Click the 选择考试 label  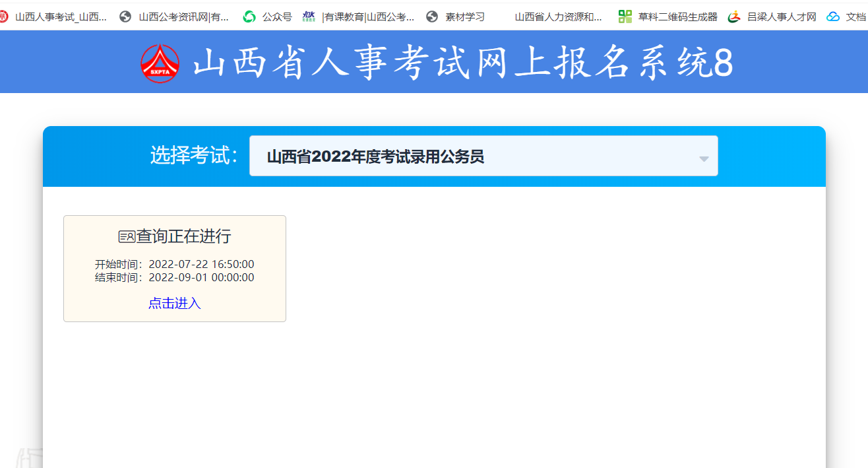[x=194, y=156]
